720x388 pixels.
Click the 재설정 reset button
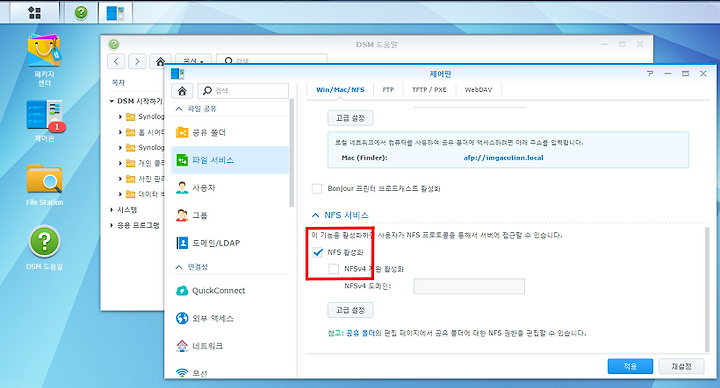(681, 366)
